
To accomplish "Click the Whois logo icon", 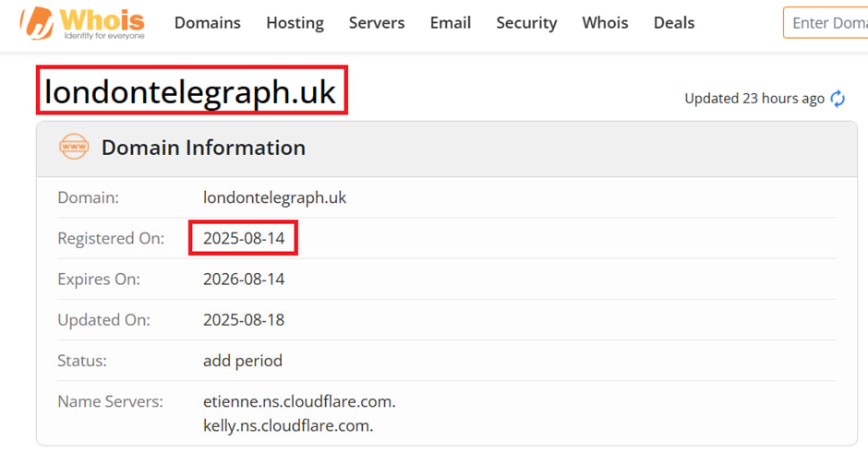I will point(37,24).
